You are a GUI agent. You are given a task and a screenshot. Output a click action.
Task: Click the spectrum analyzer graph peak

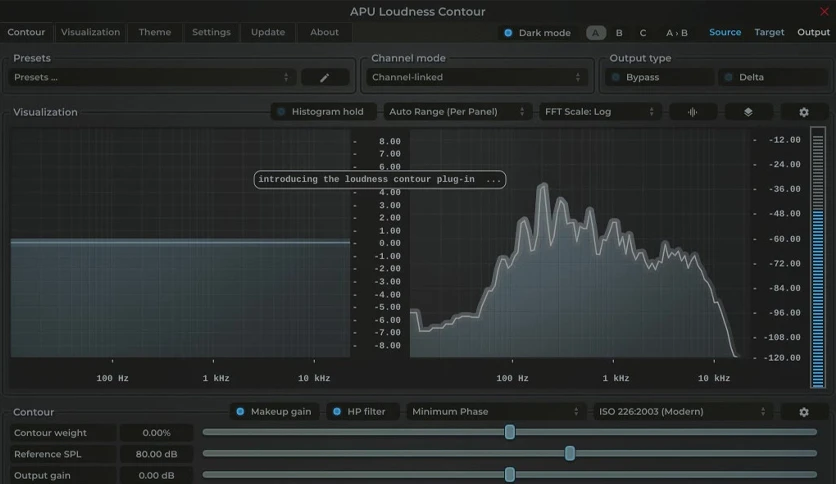click(x=543, y=187)
